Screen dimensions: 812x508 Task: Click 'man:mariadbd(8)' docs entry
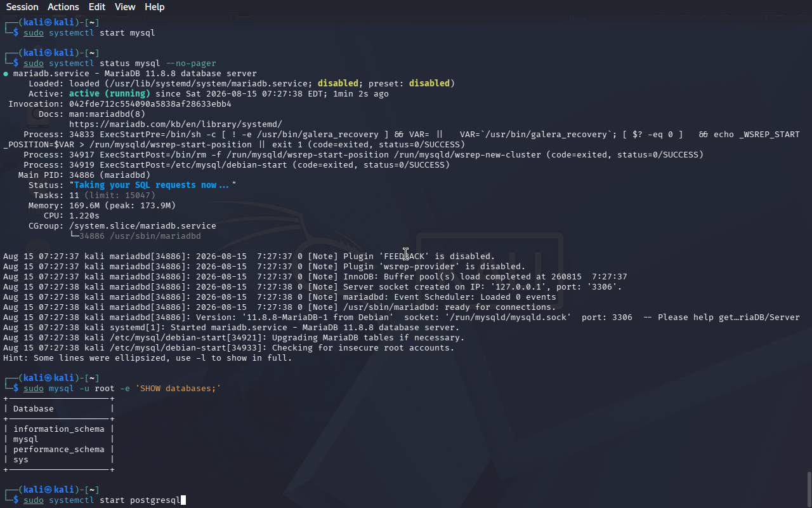pos(107,114)
